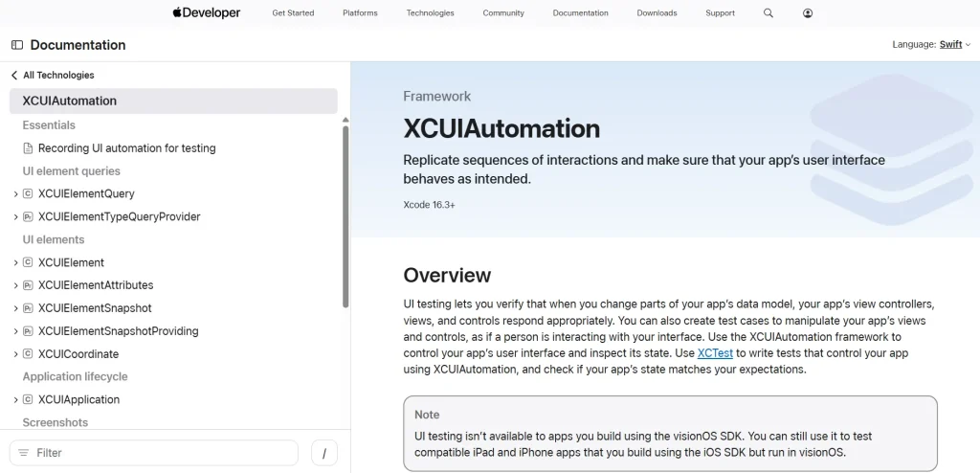Click the UI elements section heading

coord(54,239)
